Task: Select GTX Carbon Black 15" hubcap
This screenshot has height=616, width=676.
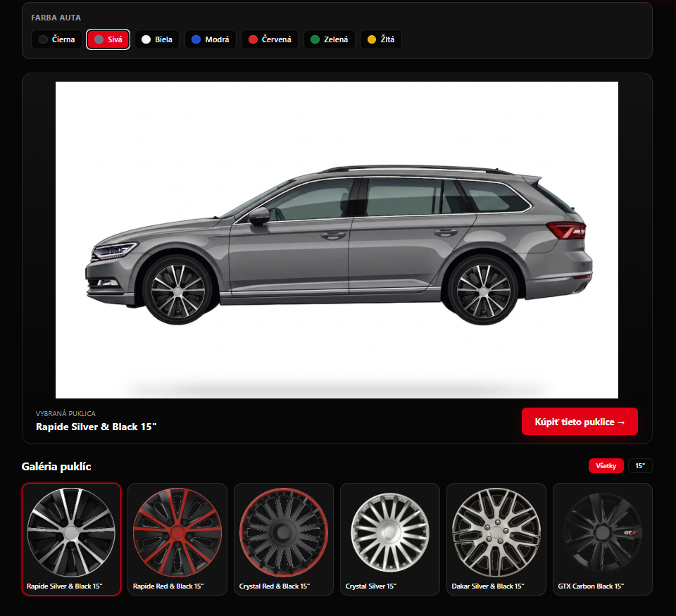Action: [x=602, y=539]
